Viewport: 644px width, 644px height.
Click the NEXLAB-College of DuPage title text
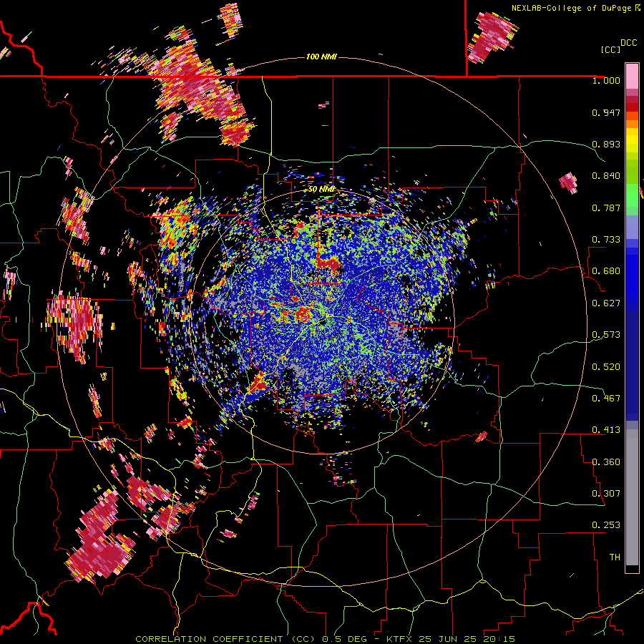571,8
